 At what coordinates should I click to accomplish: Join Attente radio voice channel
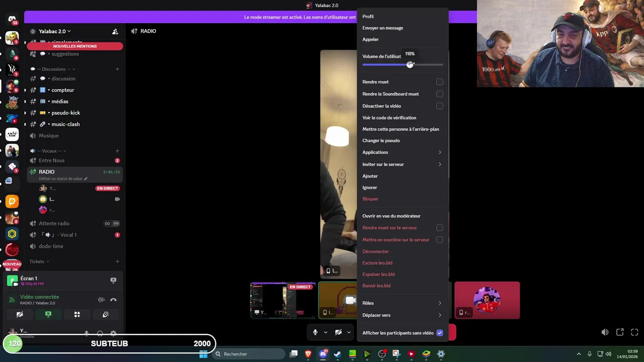[74, 223]
